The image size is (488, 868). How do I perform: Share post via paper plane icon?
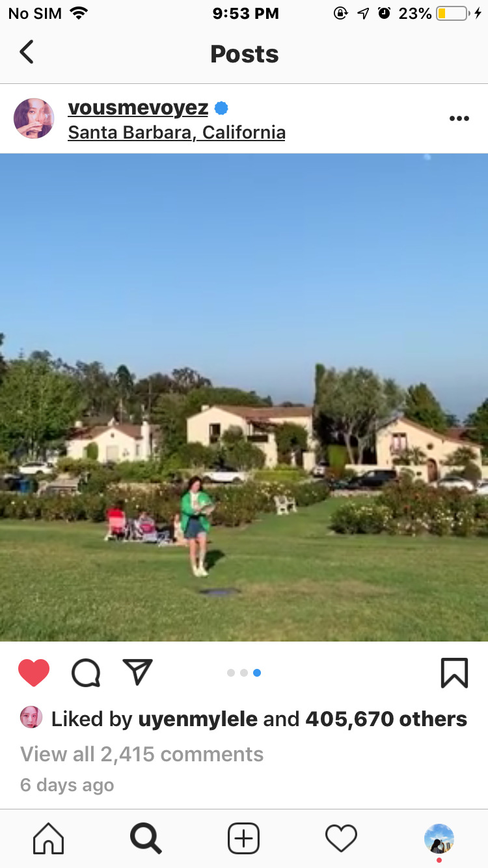[x=137, y=672]
